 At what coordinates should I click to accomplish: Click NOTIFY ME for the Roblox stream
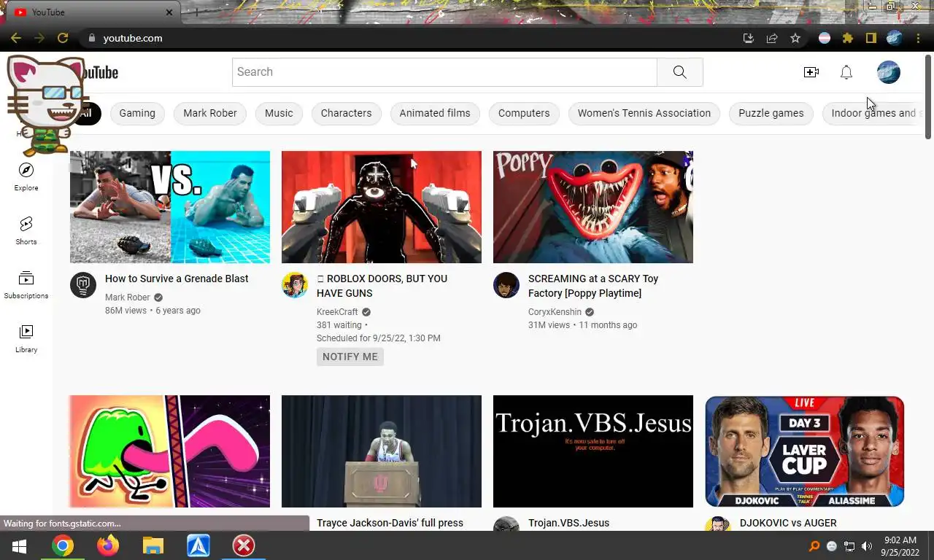(x=350, y=357)
